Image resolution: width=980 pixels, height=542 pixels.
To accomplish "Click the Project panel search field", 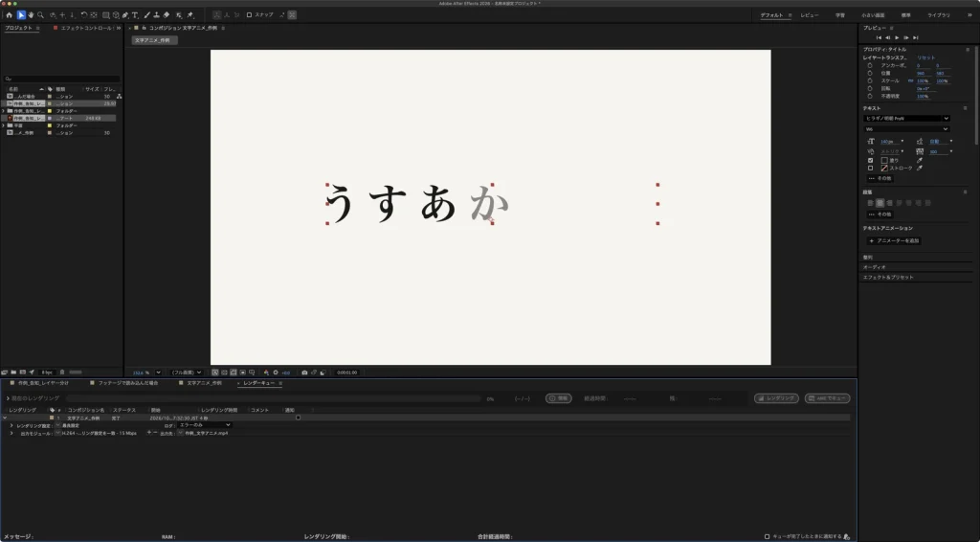I will 62,79.
